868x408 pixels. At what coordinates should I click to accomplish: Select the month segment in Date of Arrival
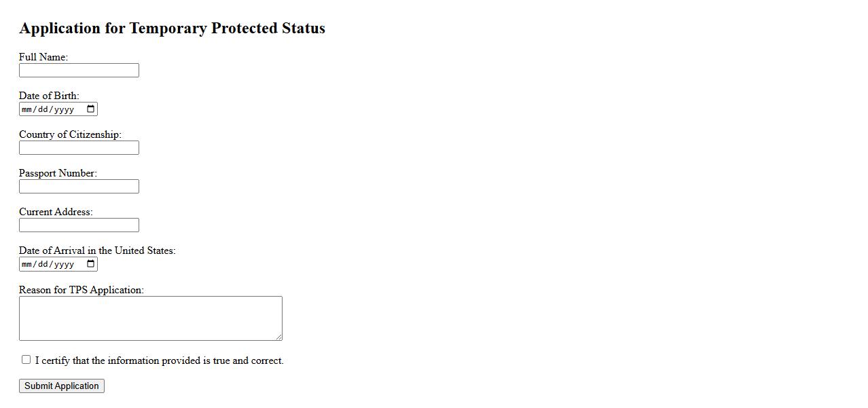click(x=27, y=264)
